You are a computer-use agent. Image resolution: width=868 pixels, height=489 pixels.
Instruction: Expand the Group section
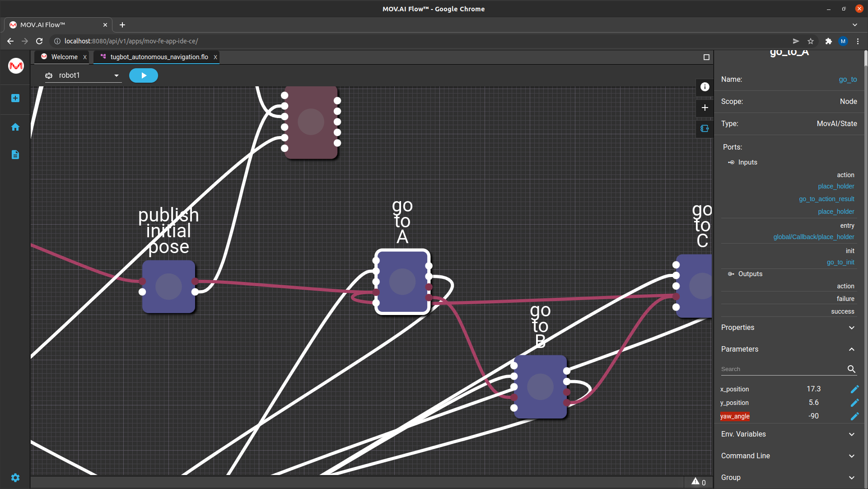tap(788, 478)
